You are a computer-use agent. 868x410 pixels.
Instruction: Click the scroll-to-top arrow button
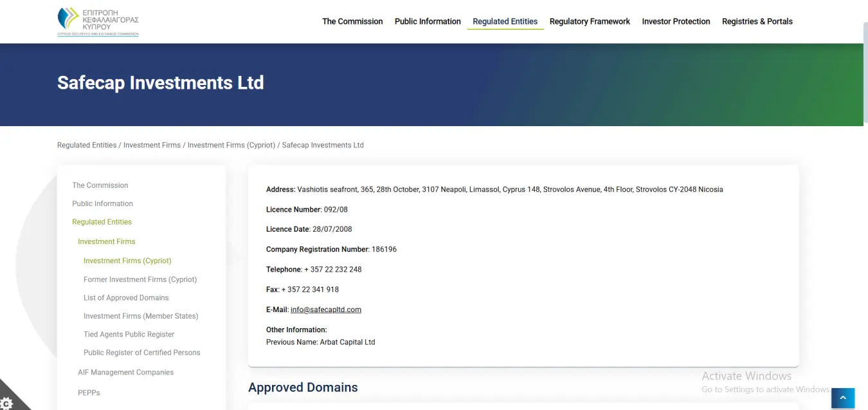[842, 398]
